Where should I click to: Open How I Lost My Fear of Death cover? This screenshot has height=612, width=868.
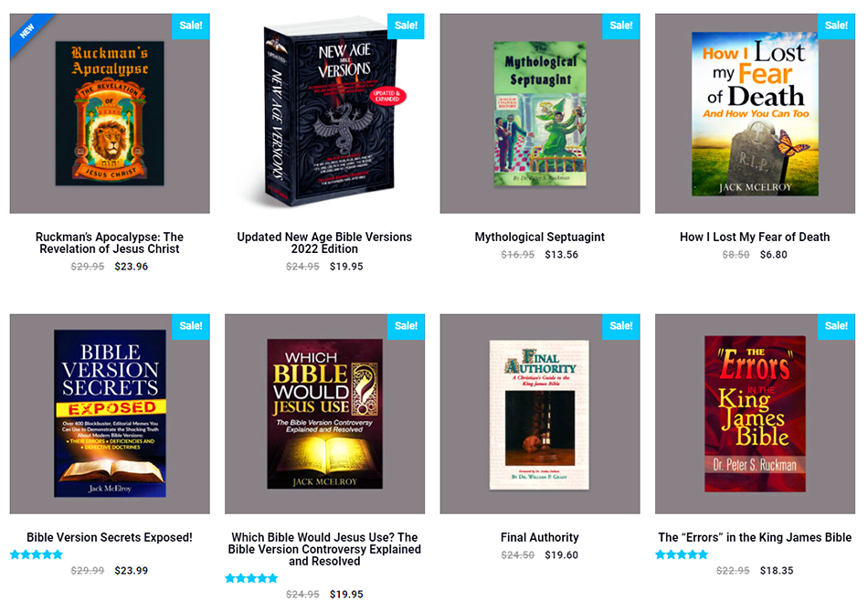click(755, 113)
